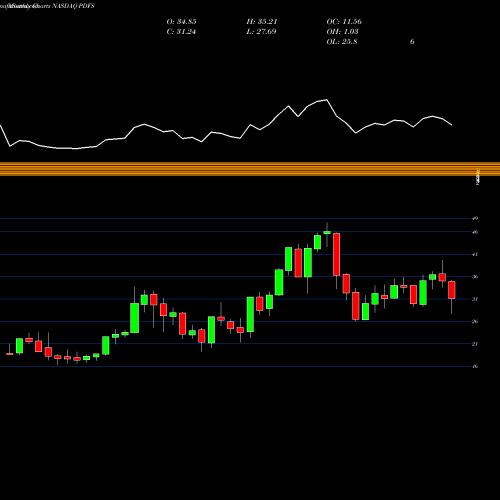Screen dimensions: 500x500
Task: Click the 46 price axis label
Action: pos(475,232)
